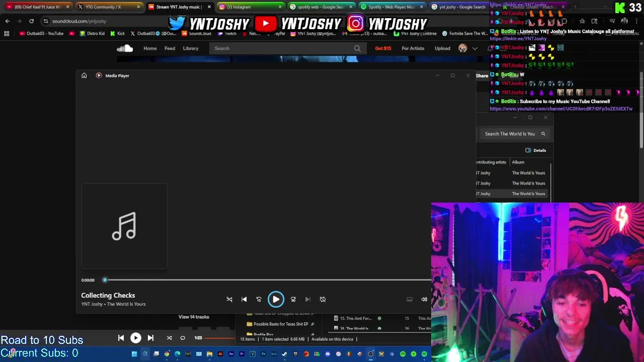Image resolution: width=644 pixels, height=362 pixels.
Task: Open SoundCloud Feed page
Action: (170, 48)
